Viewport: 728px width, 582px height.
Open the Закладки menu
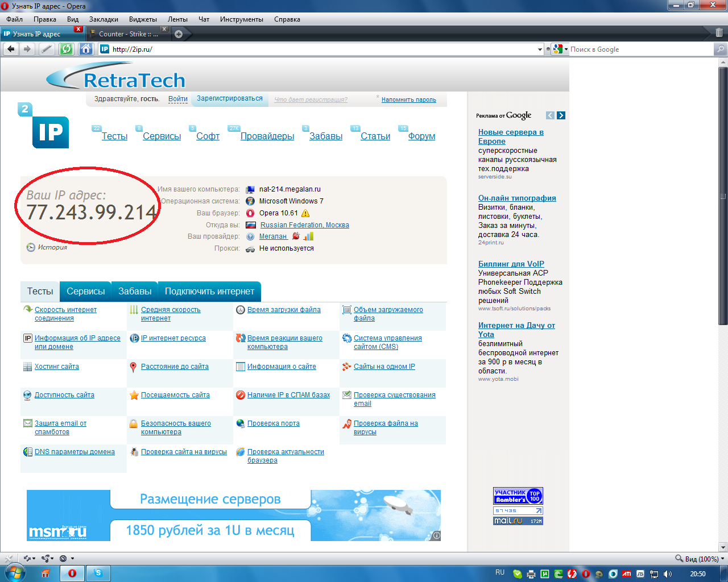pyautogui.click(x=104, y=19)
